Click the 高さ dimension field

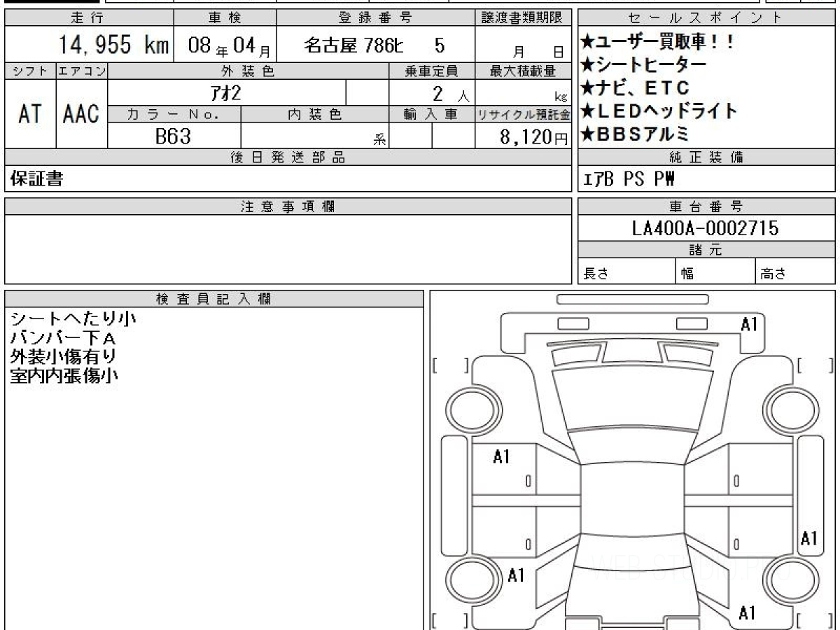coord(796,272)
